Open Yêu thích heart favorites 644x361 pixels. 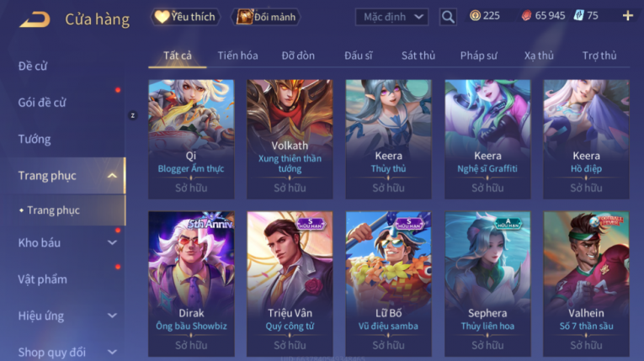[x=185, y=17]
